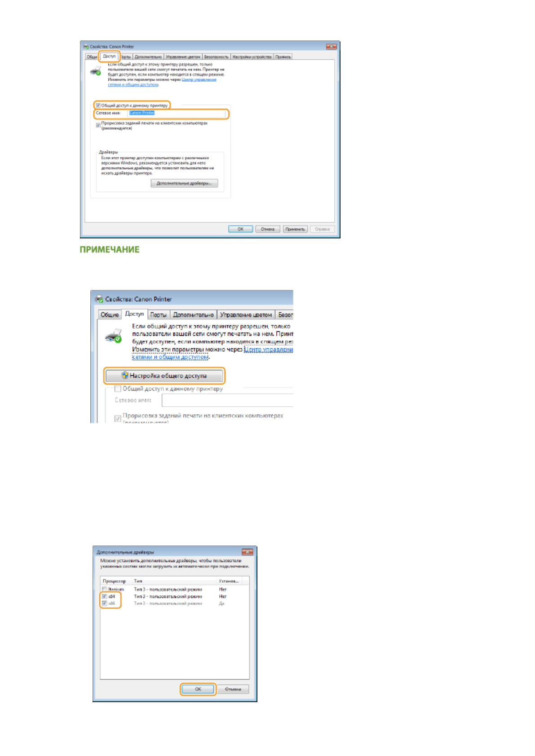Click the Сетевое имя field containing Canon Printer
535x756 pixels.
click(x=177, y=113)
